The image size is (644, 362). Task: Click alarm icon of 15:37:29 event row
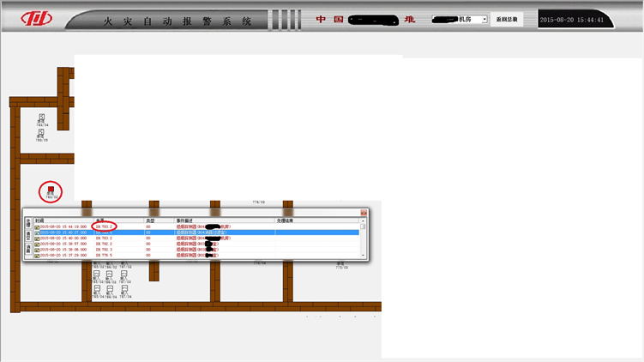coord(37,256)
